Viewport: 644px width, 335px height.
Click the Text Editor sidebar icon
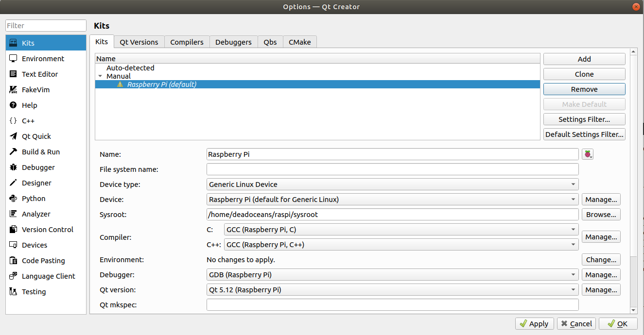tap(13, 74)
